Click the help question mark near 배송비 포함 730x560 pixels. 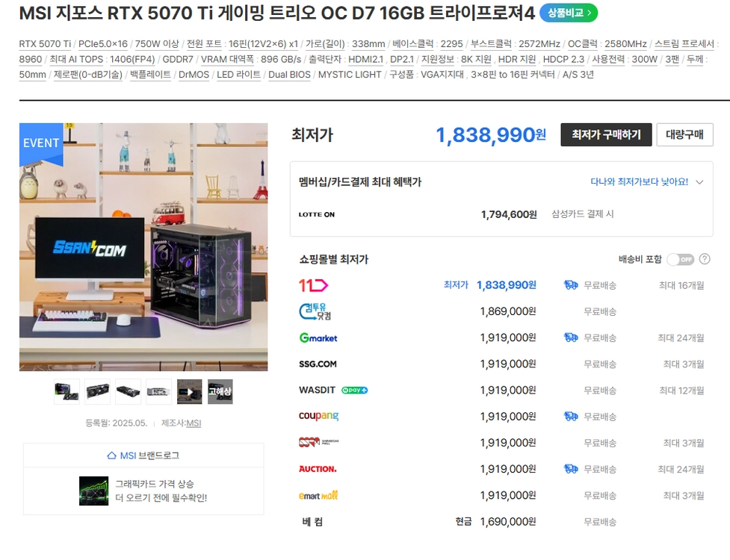coord(705,259)
